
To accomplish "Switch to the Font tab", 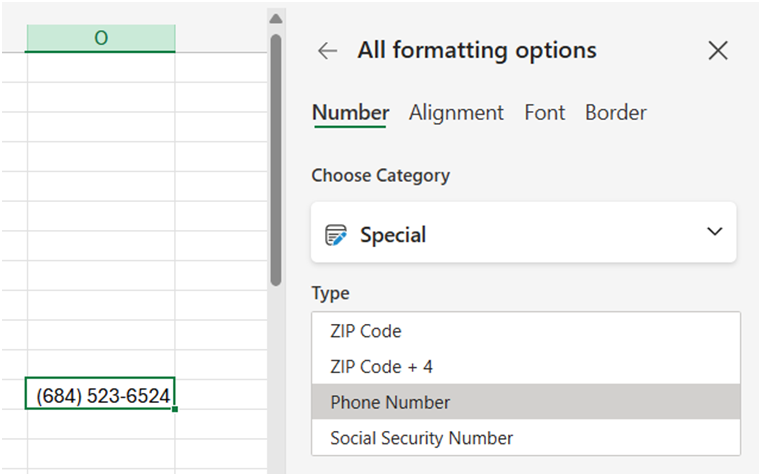I will point(545,113).
